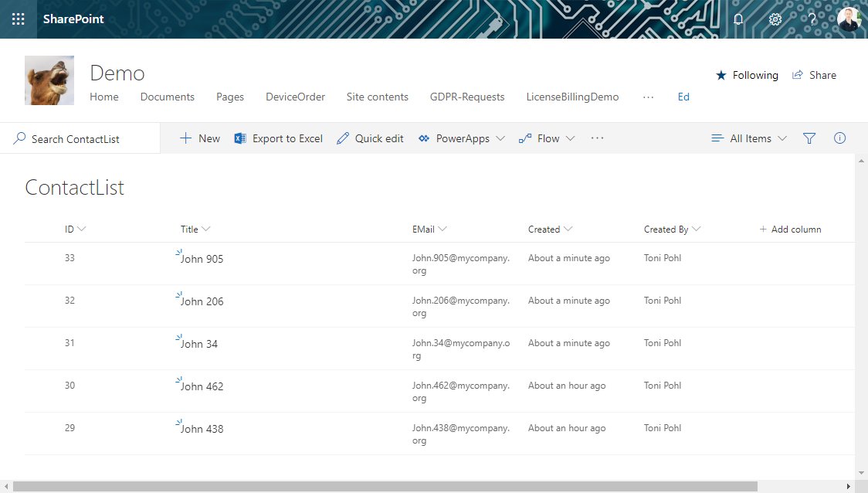Click Add column header
Image resolution: width=868 pixels, height=493 pixels.
(790, 229)
